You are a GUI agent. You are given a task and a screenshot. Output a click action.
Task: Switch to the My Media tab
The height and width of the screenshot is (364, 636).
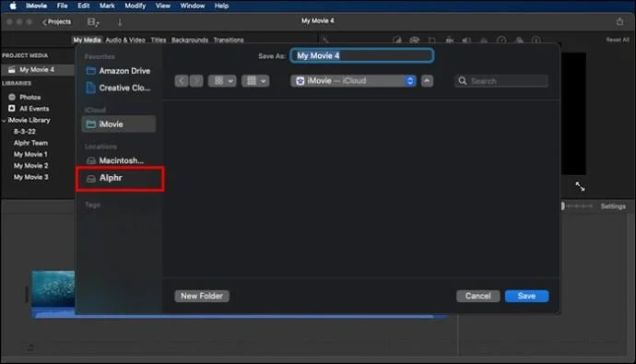[x=87, y=41]
